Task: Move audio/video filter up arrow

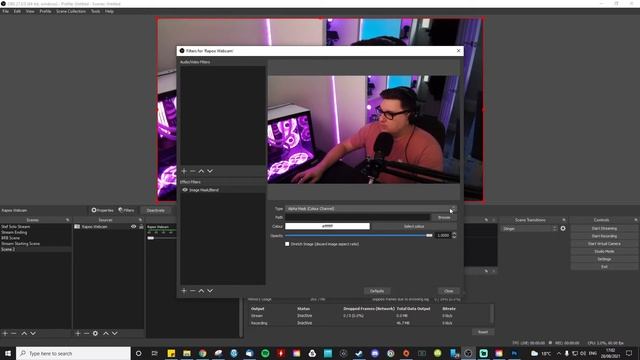Action: 201,171
